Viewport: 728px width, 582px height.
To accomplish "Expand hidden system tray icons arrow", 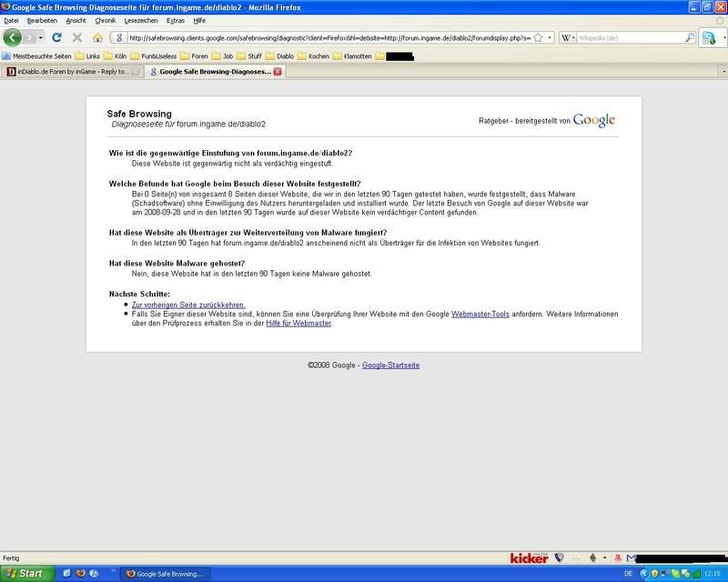I will coord(643,574).
